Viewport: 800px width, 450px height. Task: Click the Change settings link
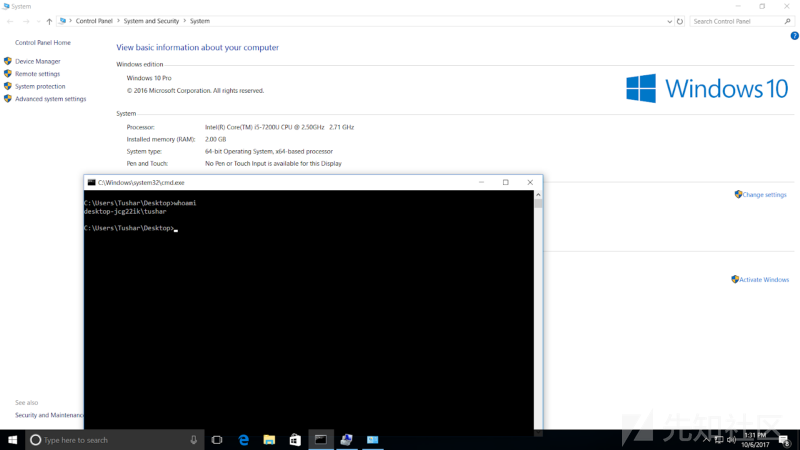coord(764,195)
